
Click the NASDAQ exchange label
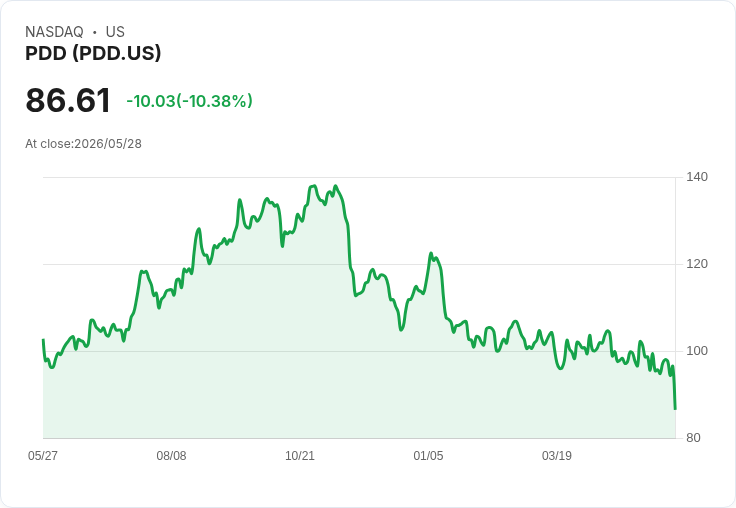click(x=54, y=32)
